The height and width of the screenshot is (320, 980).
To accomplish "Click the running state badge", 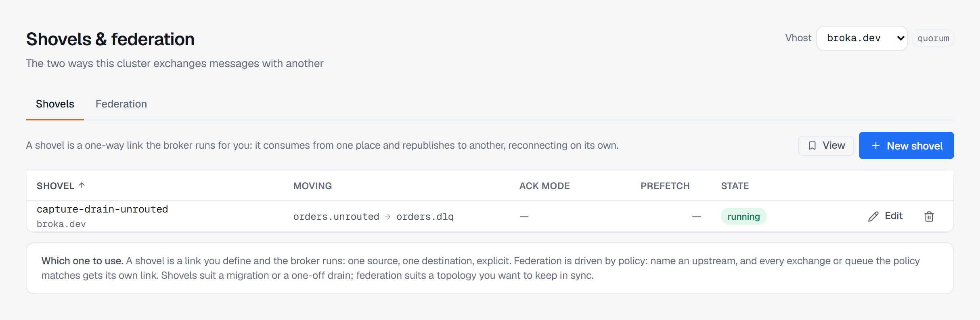I will coord(743,217).
